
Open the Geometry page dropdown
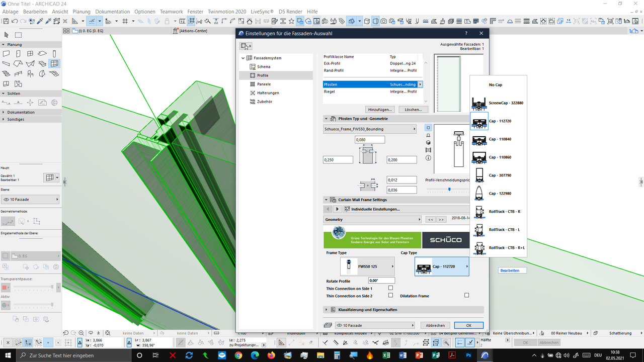[373, 220]
